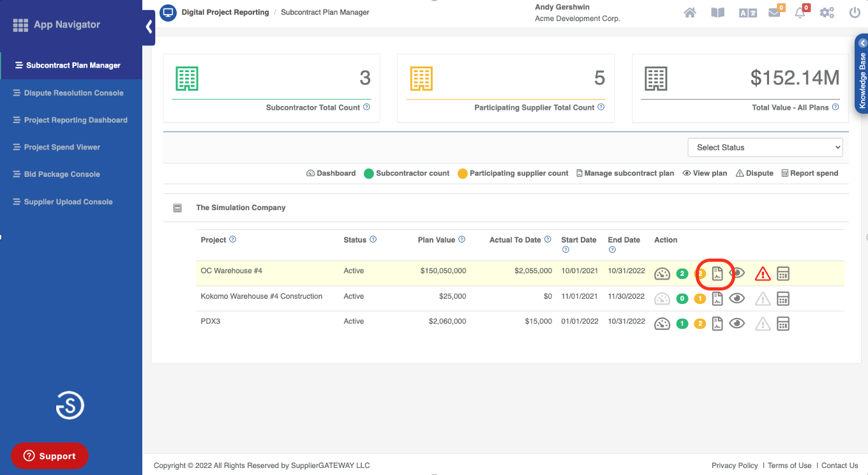This screenshot has height=475, width=868.
Task: Collapse the App Navigator sidebar
Action: tap(149, 27)
